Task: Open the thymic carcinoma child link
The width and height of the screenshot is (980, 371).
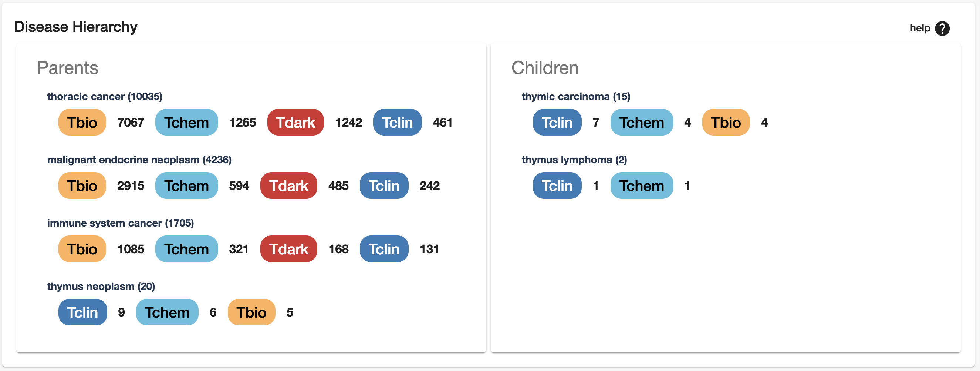Action: [575, 96]
